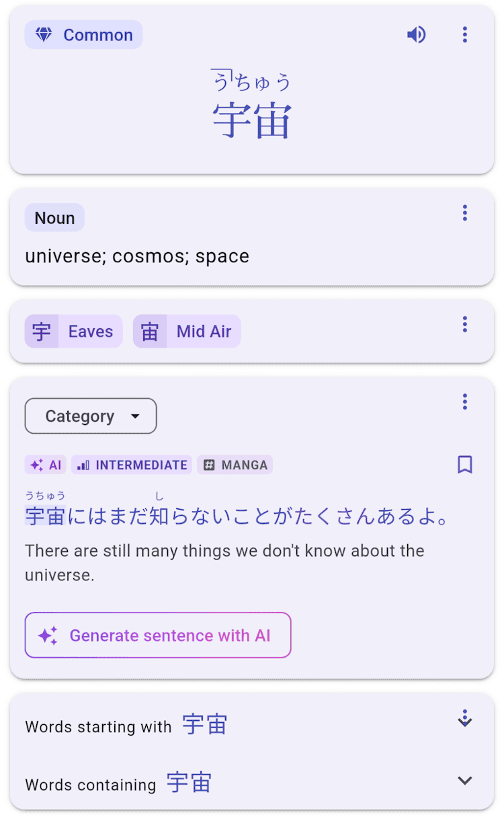Open the Noun definition card's options menu

[x=464, y=213]
